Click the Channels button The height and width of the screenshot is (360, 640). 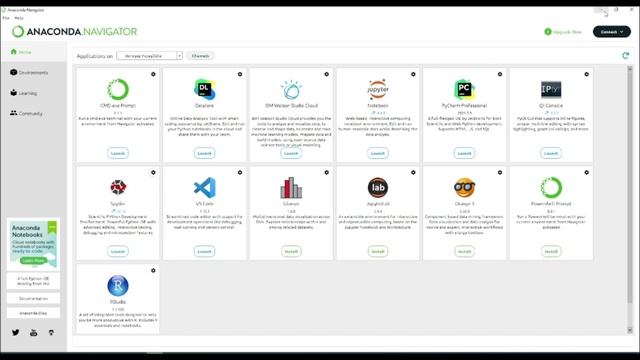pos(200,56)
